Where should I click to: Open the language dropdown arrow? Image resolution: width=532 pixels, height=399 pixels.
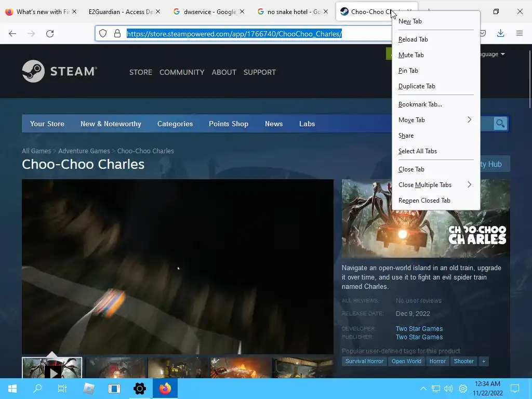[502, 54]
